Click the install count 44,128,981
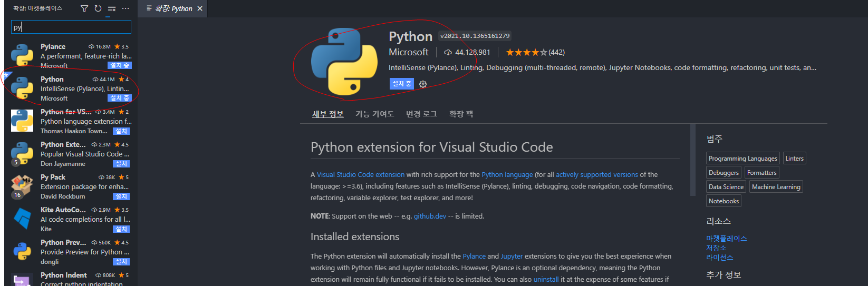Image resolution: width=868 pixels, height=286 pixels. click(x=467, y=52)
